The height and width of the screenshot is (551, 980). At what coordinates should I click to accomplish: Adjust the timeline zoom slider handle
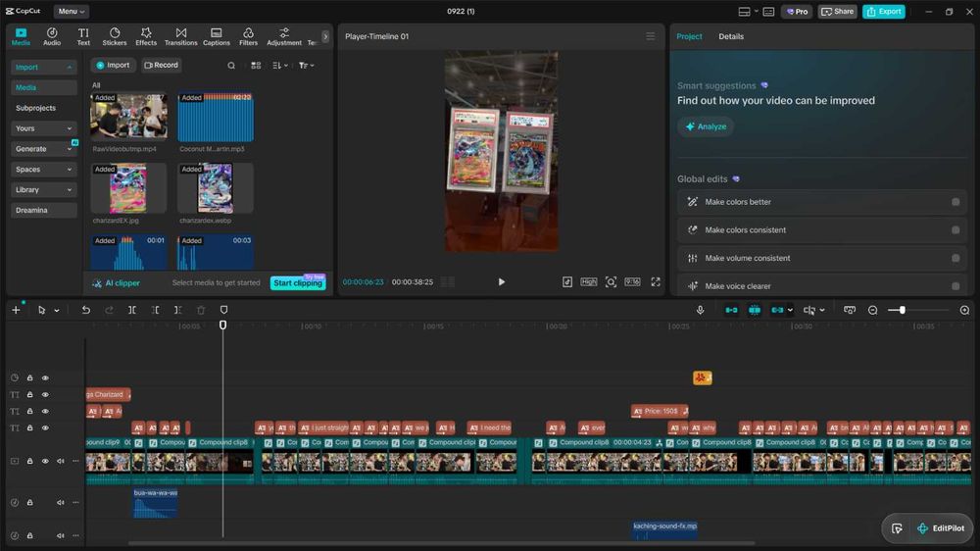[x=902, y=310]
